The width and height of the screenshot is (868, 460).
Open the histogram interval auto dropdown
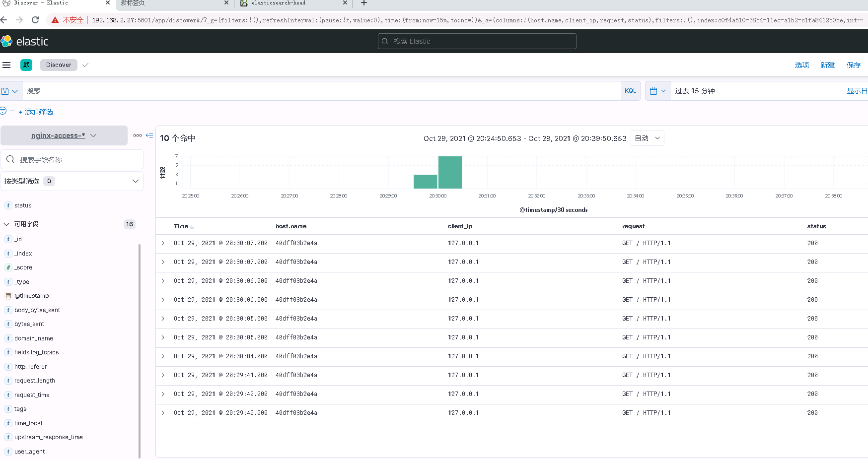tap(648, 138)
